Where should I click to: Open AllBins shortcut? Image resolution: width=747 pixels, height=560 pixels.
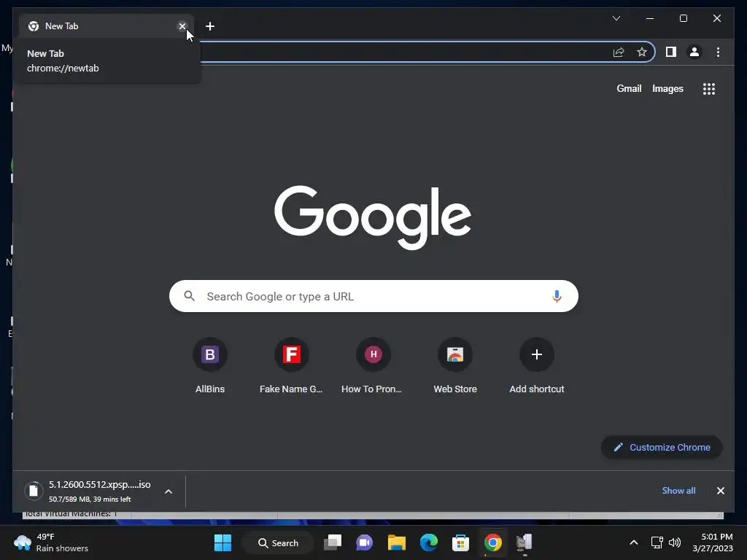[209, 366]
